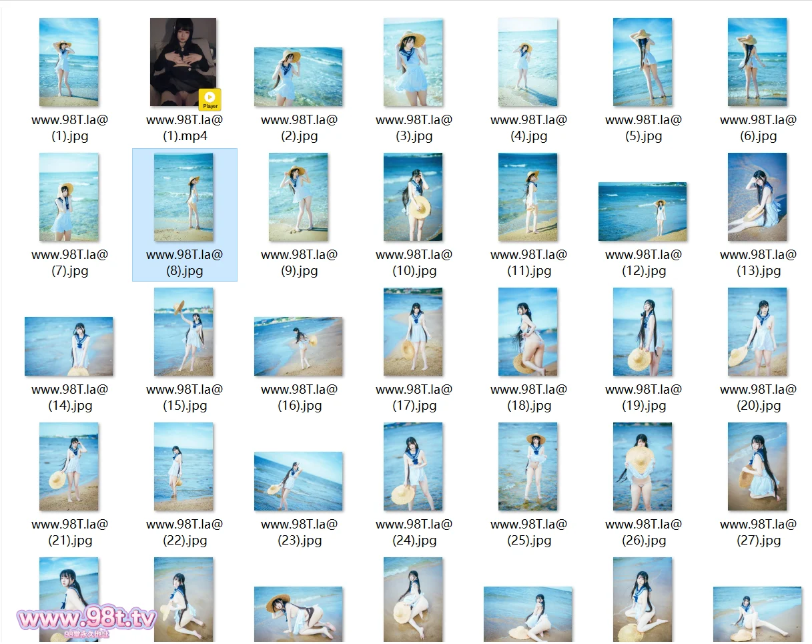Select the www.98T.la@(21).jpg image
Viewport: 812px width, 644px height.
69,466
